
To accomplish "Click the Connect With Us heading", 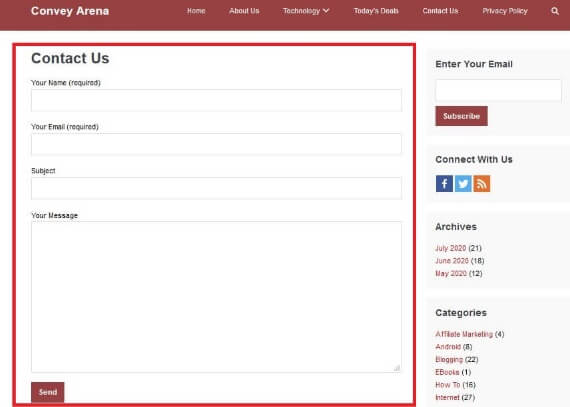I will tap(474, 160).
